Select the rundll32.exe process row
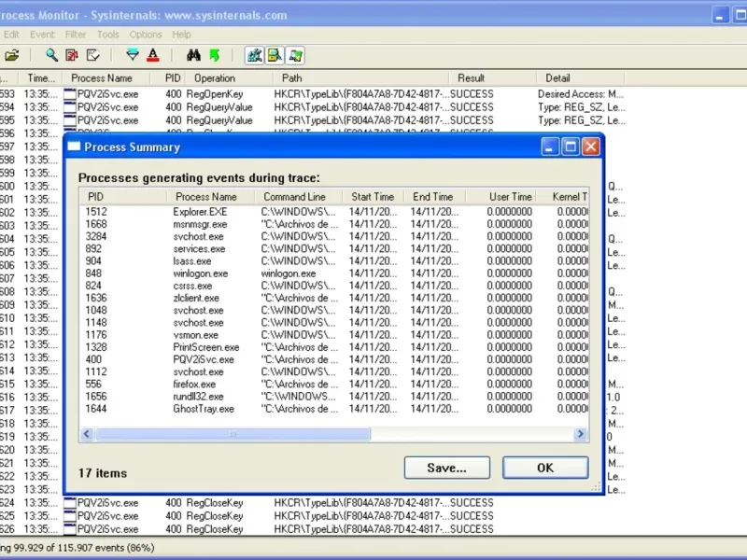This screenshot has height=560, width=747. tap(334, 397)
